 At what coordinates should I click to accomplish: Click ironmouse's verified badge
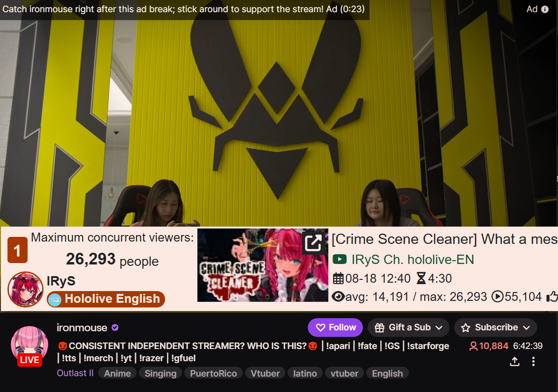tap(115, 328)
